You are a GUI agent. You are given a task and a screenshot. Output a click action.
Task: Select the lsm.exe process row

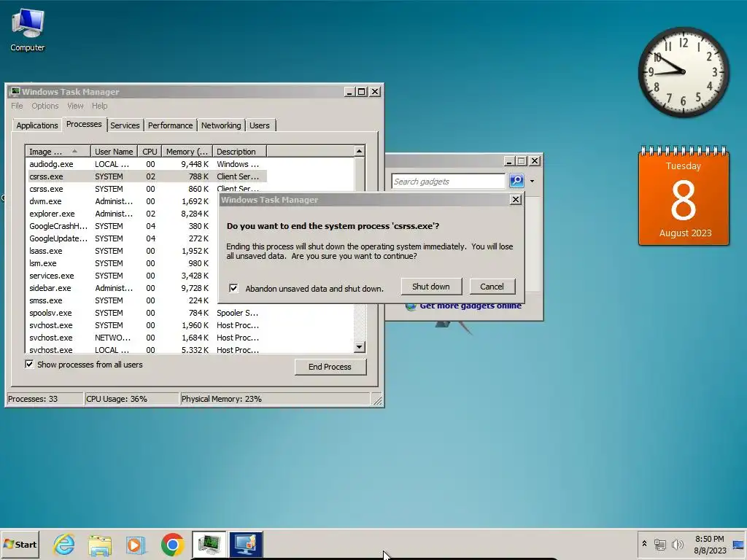tap(123, 262)
